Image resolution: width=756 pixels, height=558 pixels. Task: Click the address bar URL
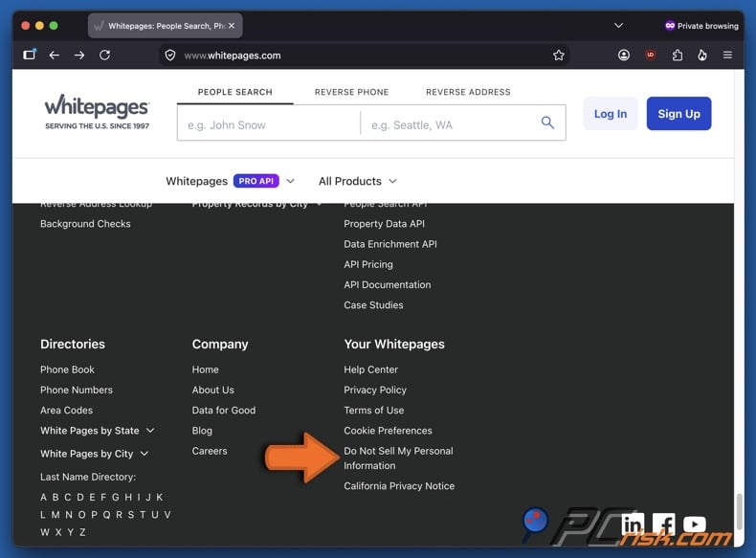click(233, 56)
